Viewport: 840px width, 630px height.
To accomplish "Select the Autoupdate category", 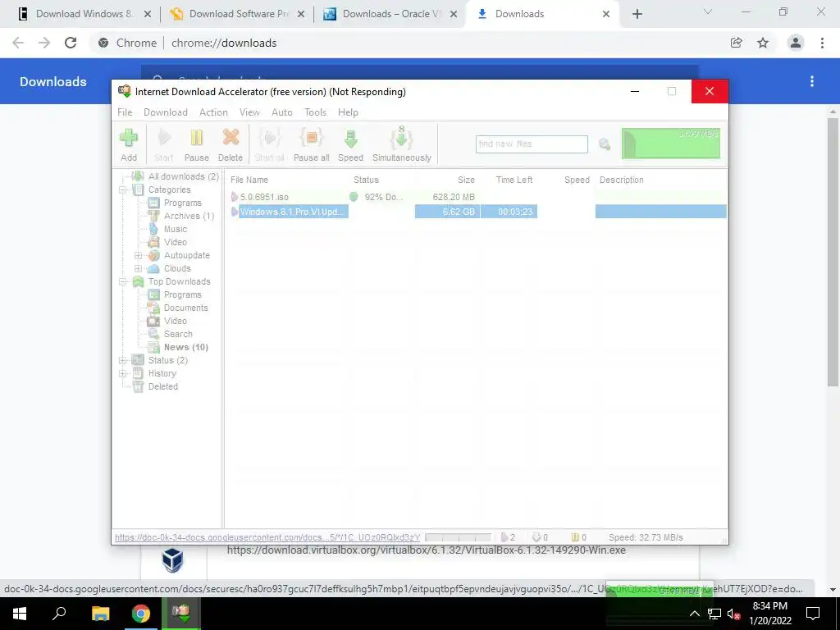I will (186, 255).
